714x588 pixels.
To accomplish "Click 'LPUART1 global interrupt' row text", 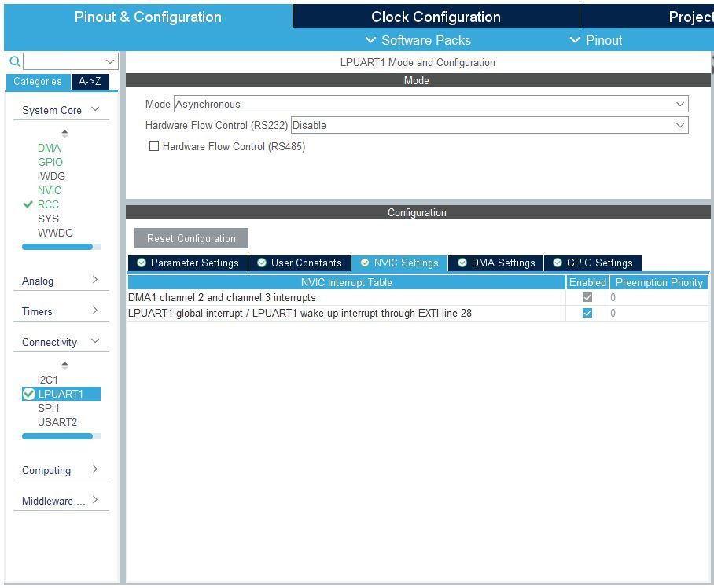I will coord(300,313).
